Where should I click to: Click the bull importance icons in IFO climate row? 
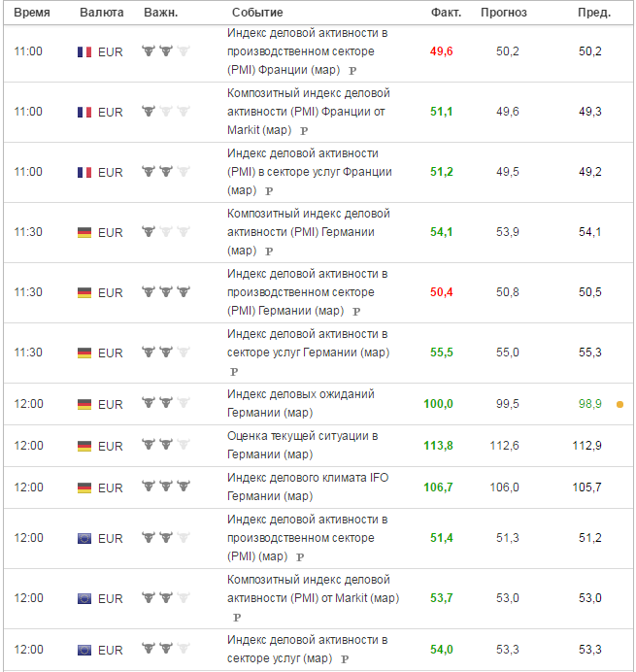coord(166,487)
